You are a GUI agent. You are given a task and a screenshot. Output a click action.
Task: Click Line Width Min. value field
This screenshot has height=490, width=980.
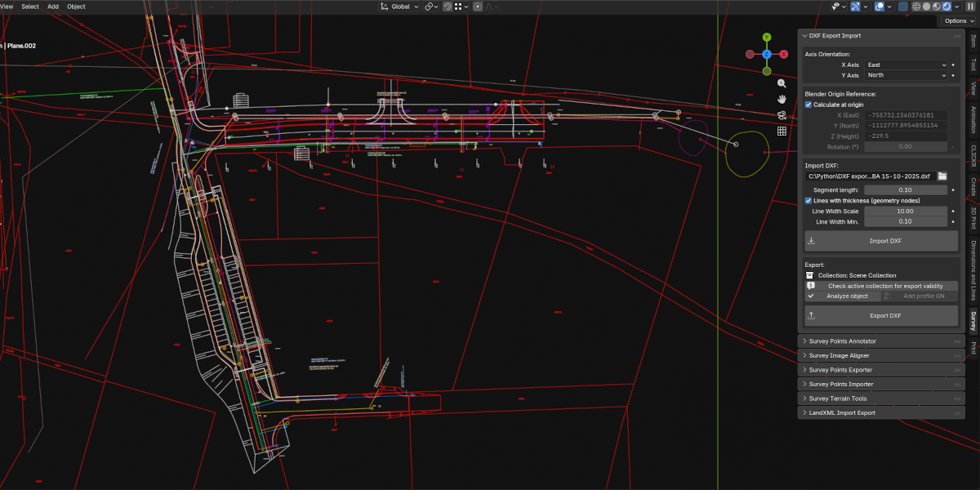906,221
